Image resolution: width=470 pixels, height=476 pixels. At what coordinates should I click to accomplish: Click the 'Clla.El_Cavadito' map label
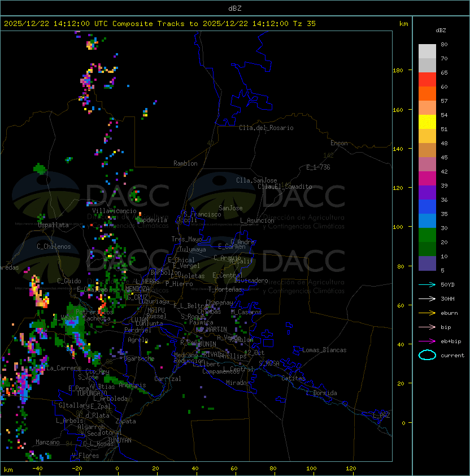[x=285, y=187]
